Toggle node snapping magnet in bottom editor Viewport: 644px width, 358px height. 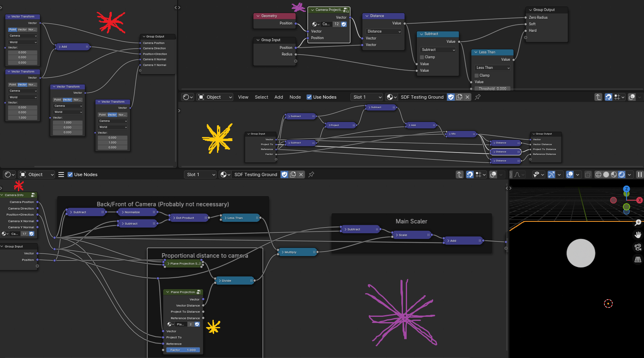click(470, 175)
